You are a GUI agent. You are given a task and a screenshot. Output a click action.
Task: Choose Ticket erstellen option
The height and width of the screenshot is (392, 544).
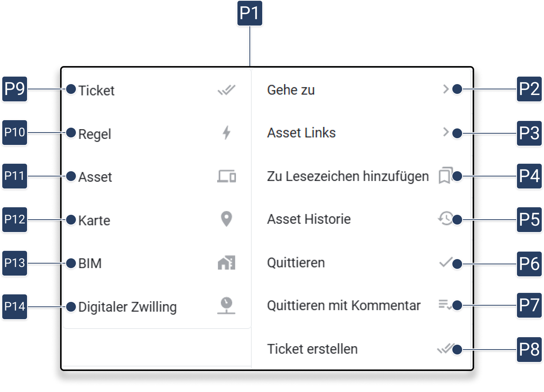click(312, 349)
